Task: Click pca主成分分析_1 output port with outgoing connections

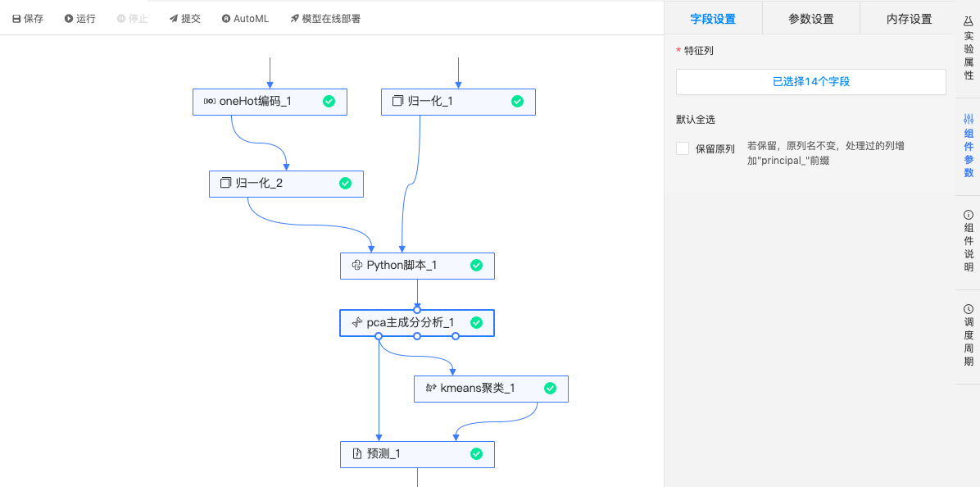Action: (x=379, y=336)
